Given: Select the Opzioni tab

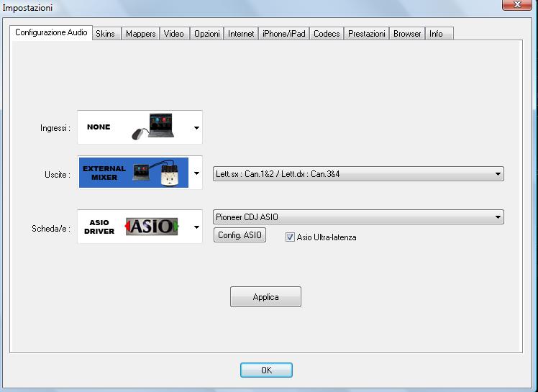Looking at the screenshot, I should pos(207,34).
